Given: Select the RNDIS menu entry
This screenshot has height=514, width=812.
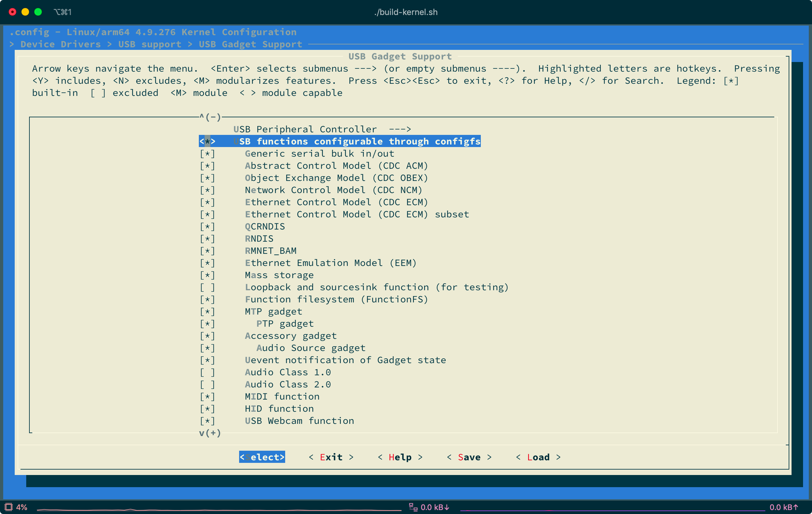Looking at the screenshot, I should pyautogui.click(x=259, y=239).
